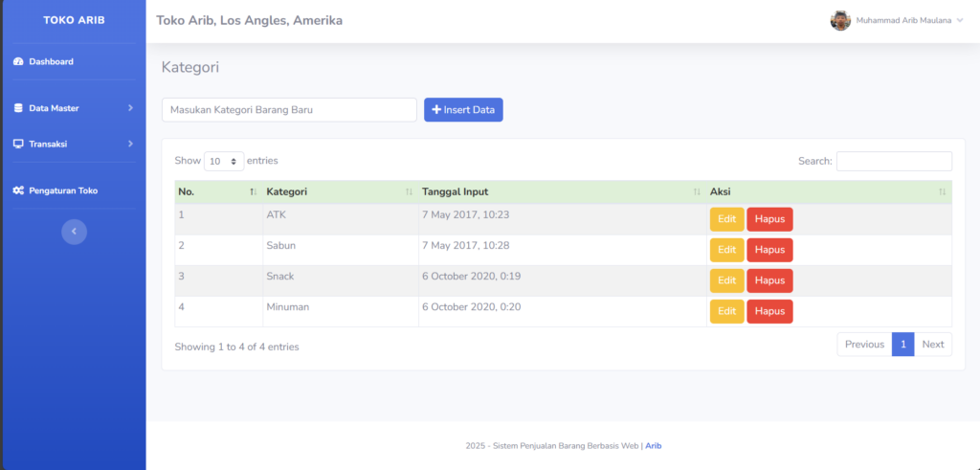Click the user avatar picture
The width and height of the screenshot is (980, 470).
tap(840, 21)
